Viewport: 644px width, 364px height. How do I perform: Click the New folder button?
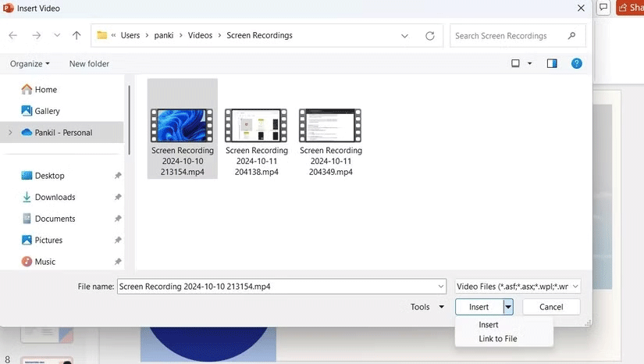[89, 63]
